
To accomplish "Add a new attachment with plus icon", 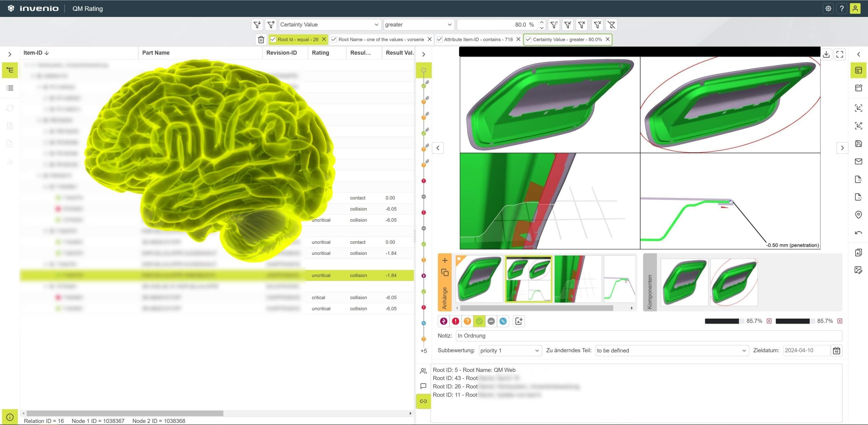I will 445,260.
